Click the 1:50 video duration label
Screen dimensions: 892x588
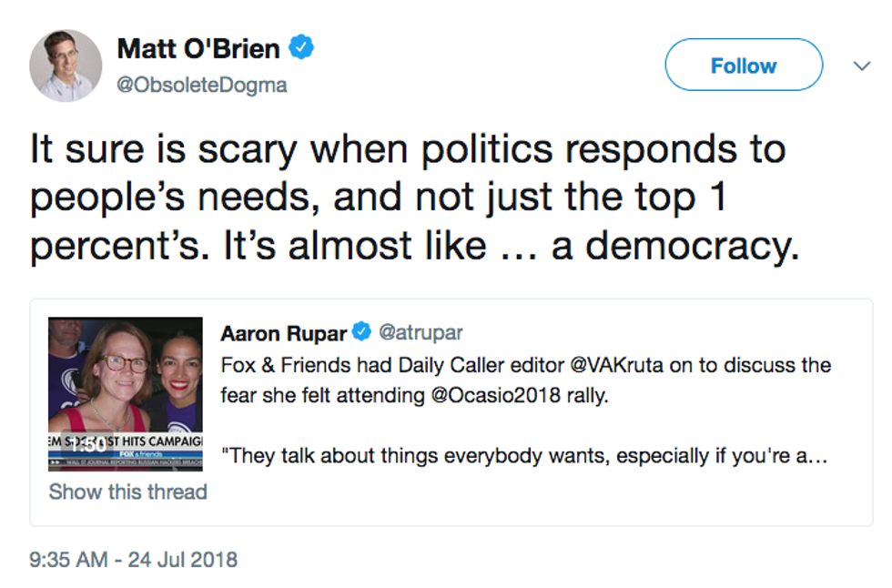point(89,445)
